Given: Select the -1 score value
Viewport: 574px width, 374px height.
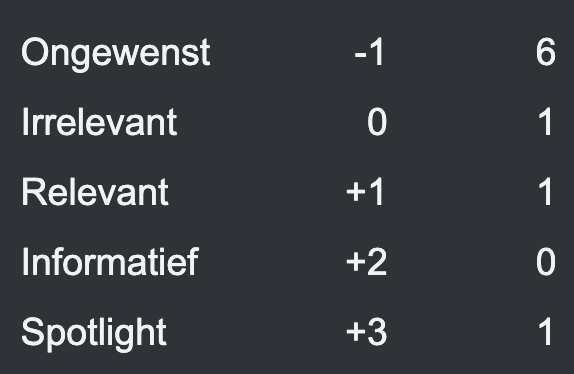Looking at the screenshot, I should [369, 52].
